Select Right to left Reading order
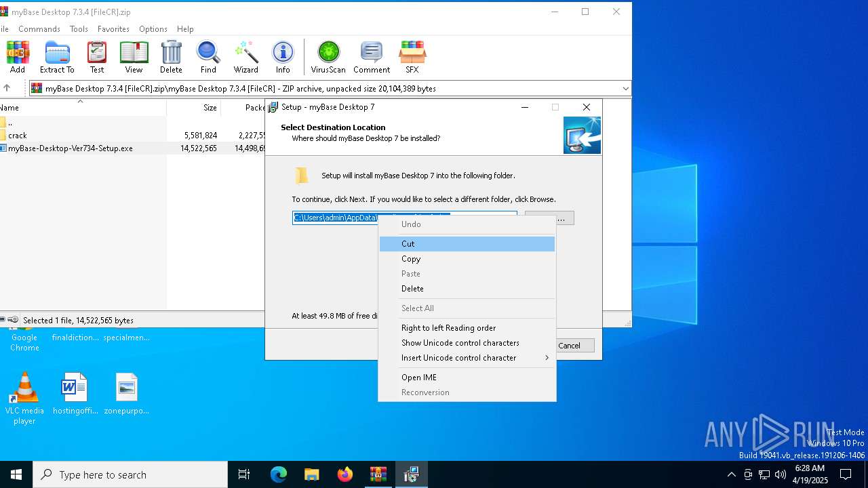Image resolution: width=868 pixels, height=488 pixels. pos(467,328)
